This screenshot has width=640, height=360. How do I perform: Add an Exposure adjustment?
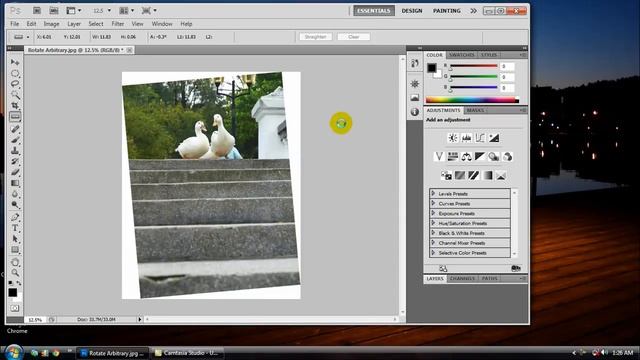click(494, 138)
